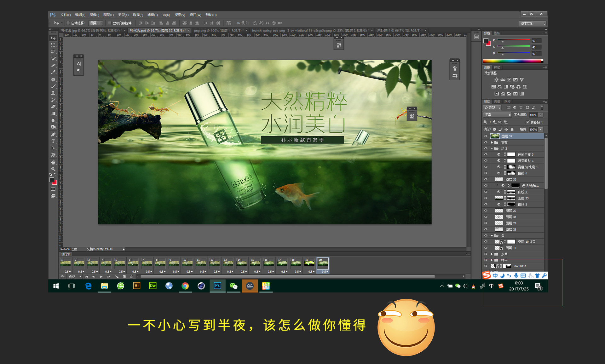Toggle the 显示变换控件 checkbox
The height and width of the screenshot is (364, 605).
110,23
